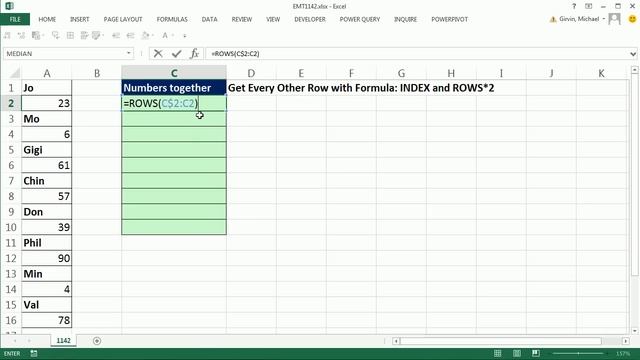This screenshot has width=640, height=360.
Task: Click the smiley feedback icon
Action: (x=632, y=19)
